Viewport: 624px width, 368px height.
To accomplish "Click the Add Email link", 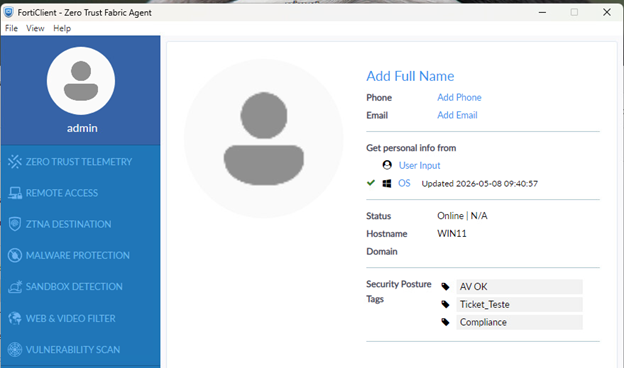I will pos(457,115).
